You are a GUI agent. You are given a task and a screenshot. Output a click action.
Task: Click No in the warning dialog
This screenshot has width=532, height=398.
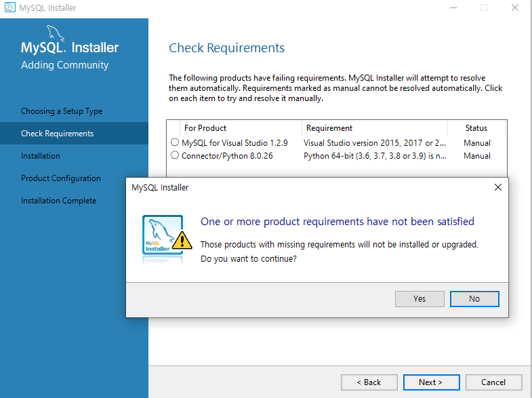(x=474, y=299)
